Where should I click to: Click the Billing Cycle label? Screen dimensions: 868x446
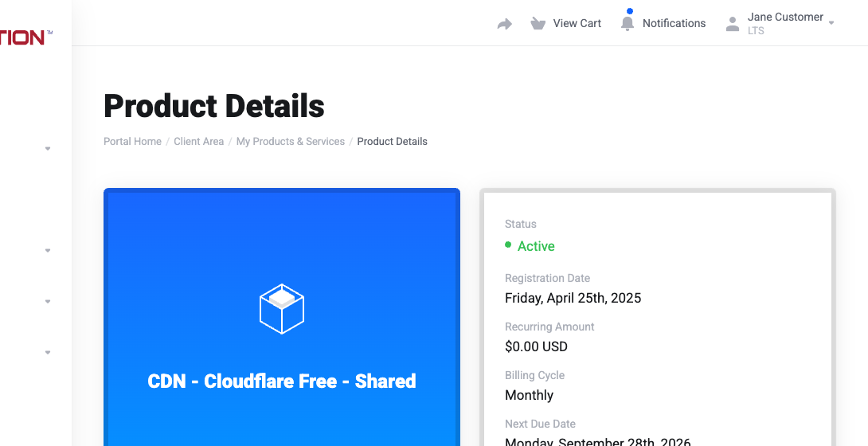point(535,375)
